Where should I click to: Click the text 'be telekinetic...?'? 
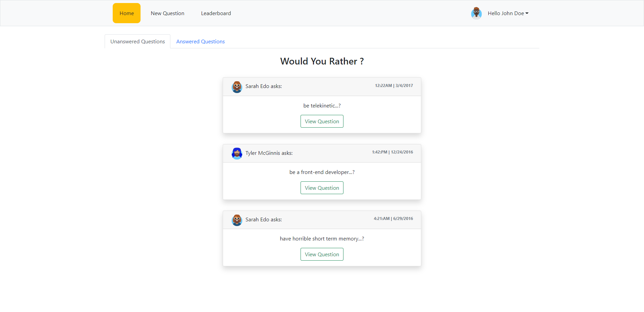click(322, 105)
